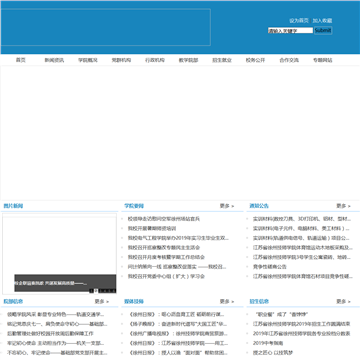360x360 pixels.
Task: Open 更多 for 招生信息 section
Action: click(x=343, y=301)
